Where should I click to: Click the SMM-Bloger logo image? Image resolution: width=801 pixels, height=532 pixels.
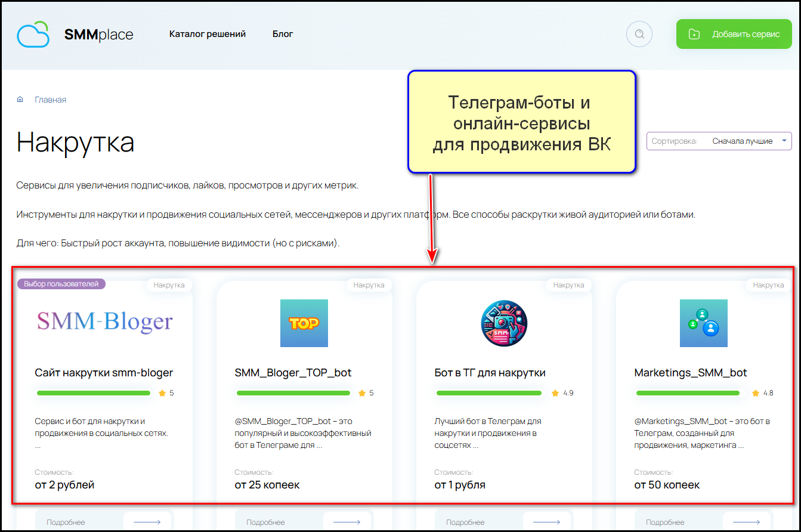(104, 322)
